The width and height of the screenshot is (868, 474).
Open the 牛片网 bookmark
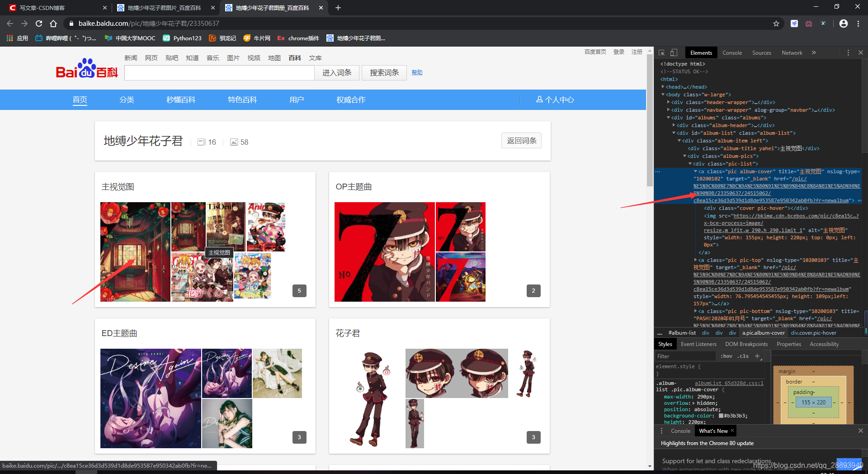[x=257, y=38]
